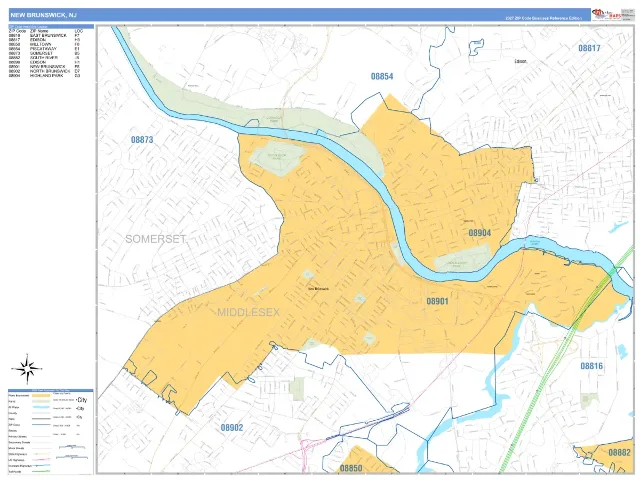
Task: Click the light green parks swatch in the legend
Action: pos(41,401)
